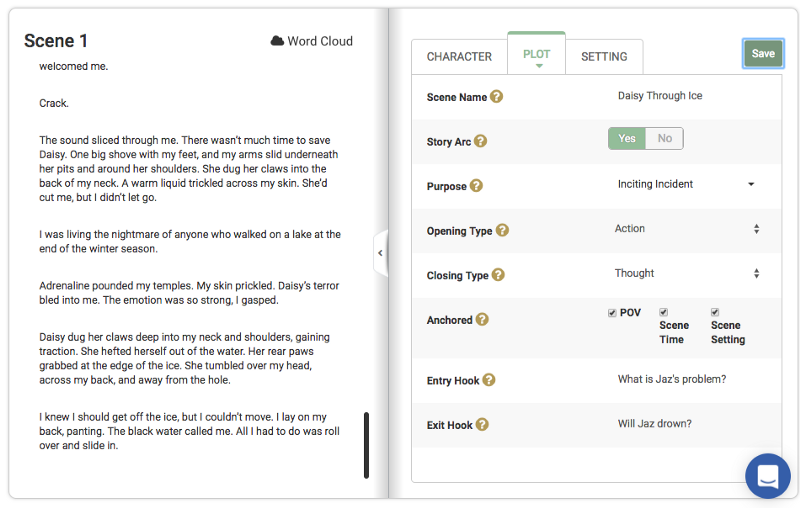The width and height of the screenshot is (800, 508).
Task: Switch to the CHARACTER tab
Action: point(459,57)
